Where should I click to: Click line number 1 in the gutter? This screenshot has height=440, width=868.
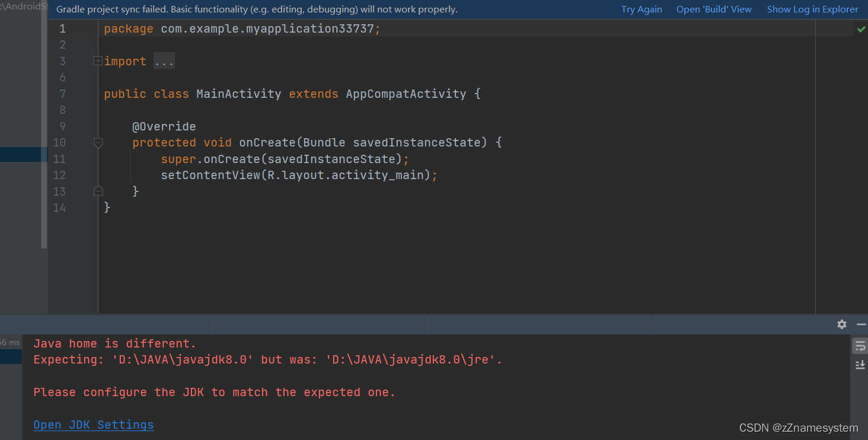point(62,28)
